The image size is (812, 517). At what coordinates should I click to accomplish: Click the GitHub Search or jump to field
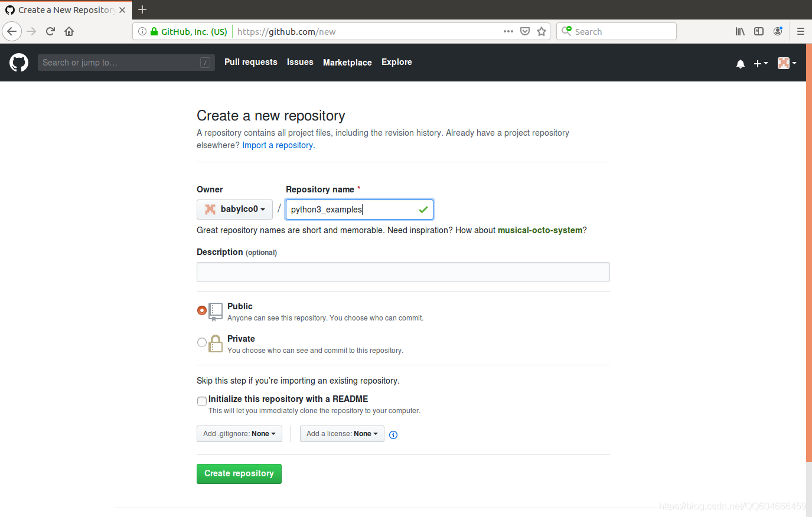coord(125,63)
